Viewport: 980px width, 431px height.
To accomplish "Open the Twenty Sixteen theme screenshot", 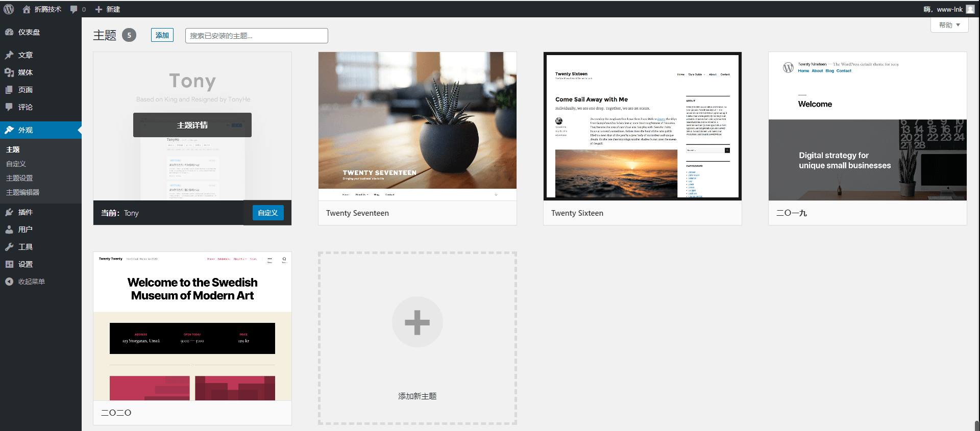I will click(643, 126).
